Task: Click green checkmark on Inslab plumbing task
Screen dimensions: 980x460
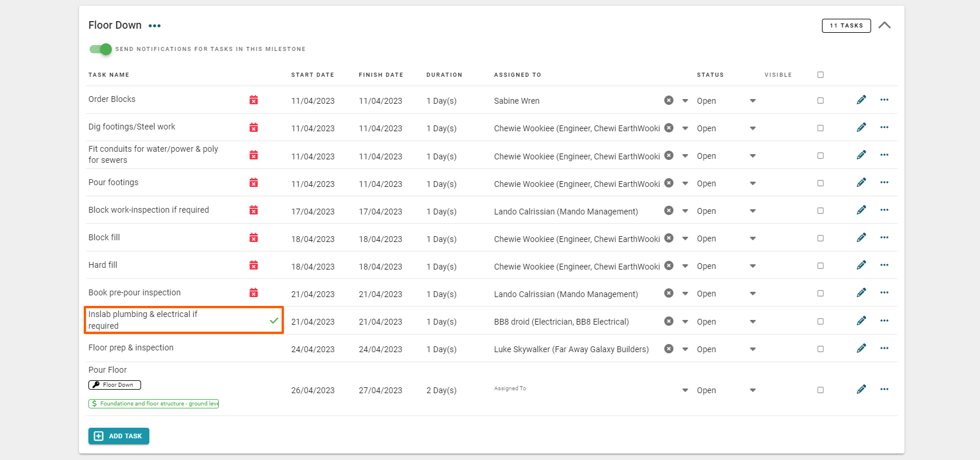Action: (x=274, y=321)
